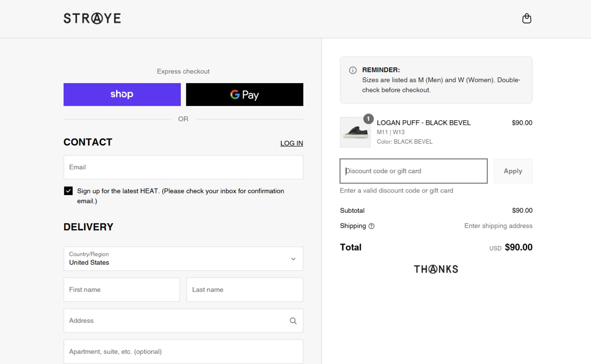Click into the Address field
Image resolution: width=591 pixels, height=364 pixels.
coord(183,321)
